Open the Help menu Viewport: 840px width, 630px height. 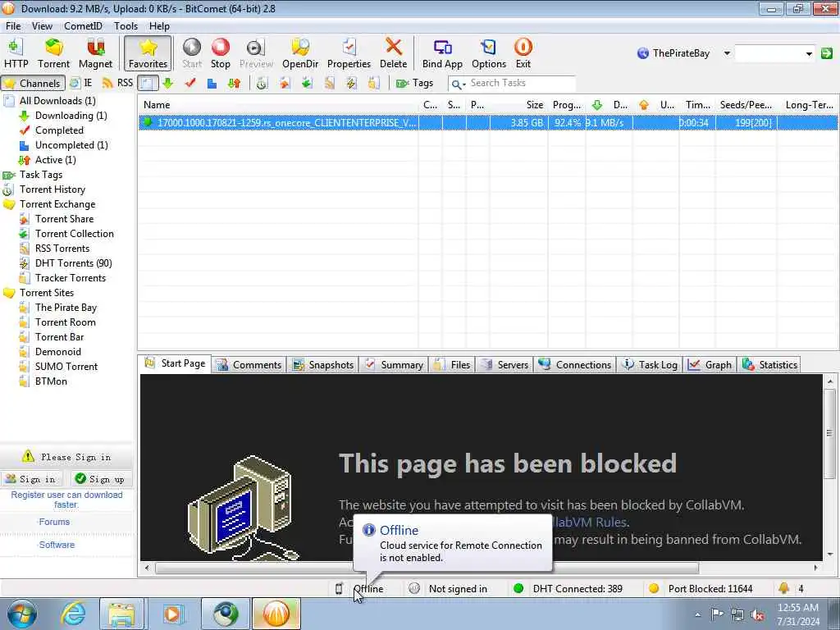(159, 25)
